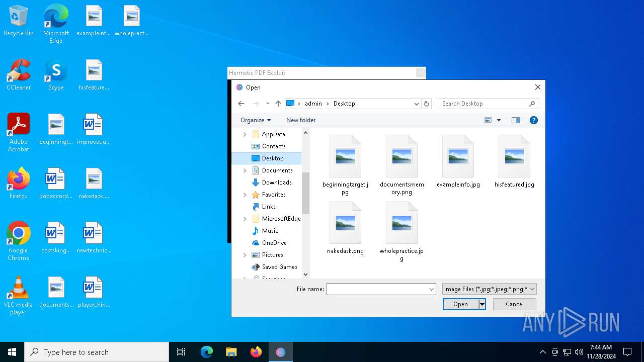Click the Back arrow in Open dialog
The image size is (644, 362).
click(x=241, y=104)
